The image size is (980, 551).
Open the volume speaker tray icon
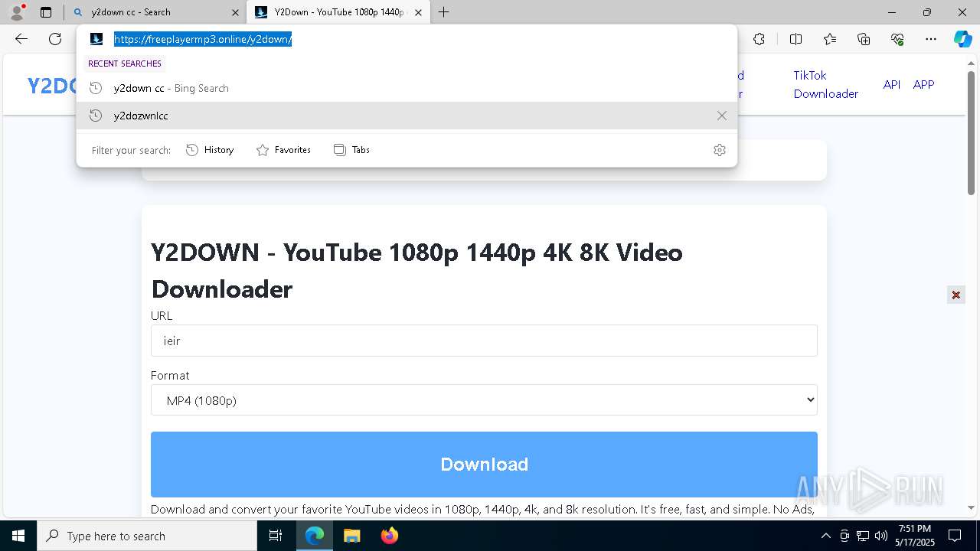(x=881, y=536)
